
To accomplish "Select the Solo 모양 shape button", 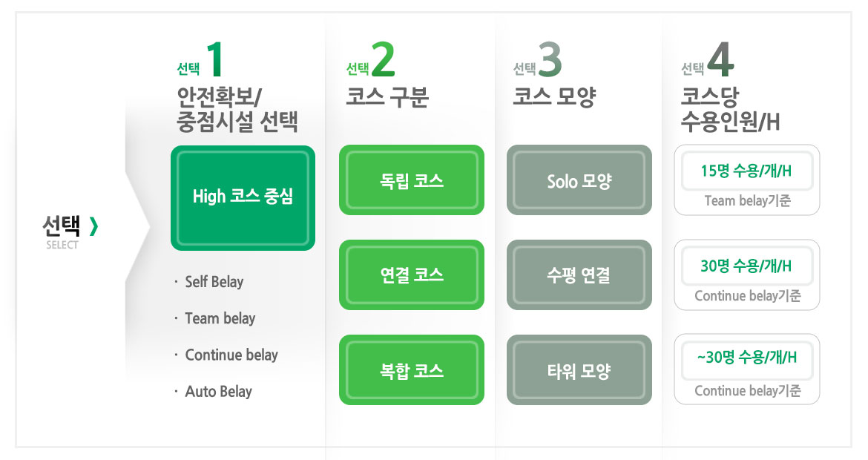I will coord(579,180).
